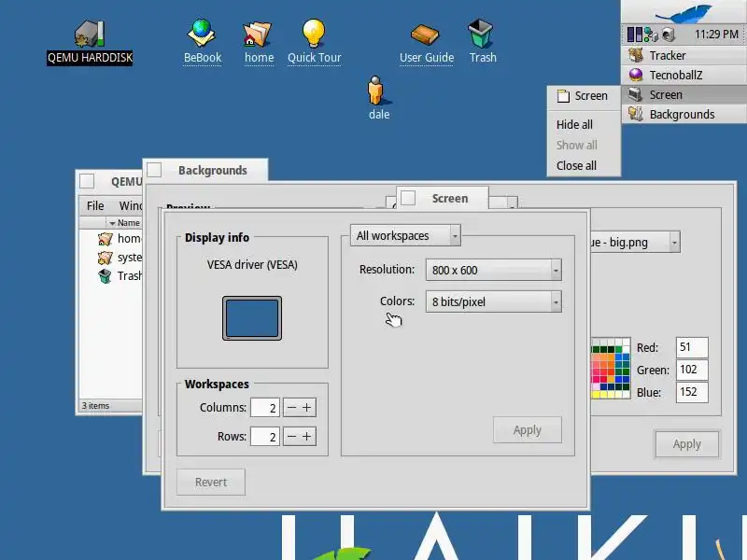Click the QEMU Tracker window close box
This screenshot has height=560, width=747.
point(87,181)
